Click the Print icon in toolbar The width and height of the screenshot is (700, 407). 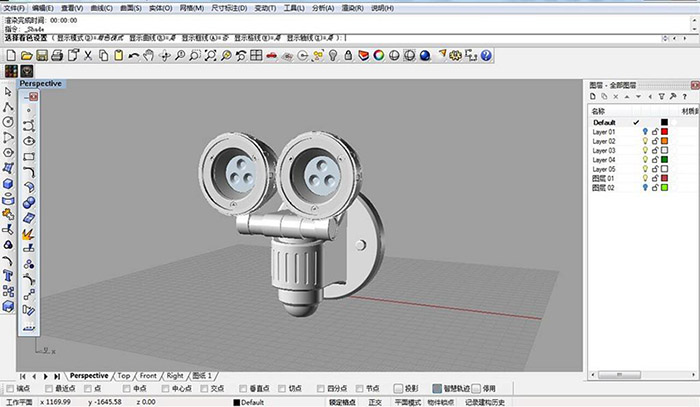(58, 55)
